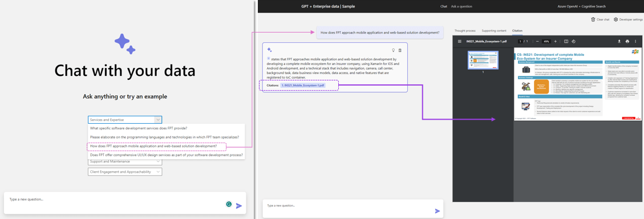
Task: Click the fit-to-page icon in PDF toolbar
Action: pyautogui.click(x=566, y=42)
